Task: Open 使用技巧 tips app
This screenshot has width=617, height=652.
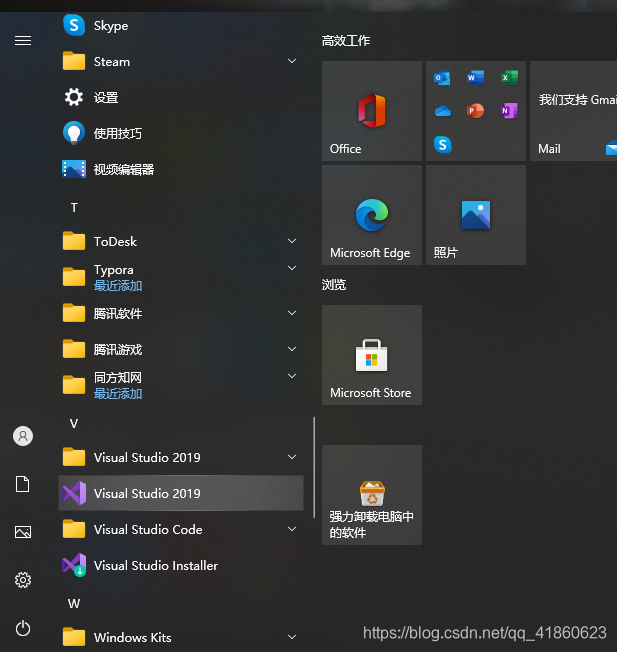Action: coord(181,133)
